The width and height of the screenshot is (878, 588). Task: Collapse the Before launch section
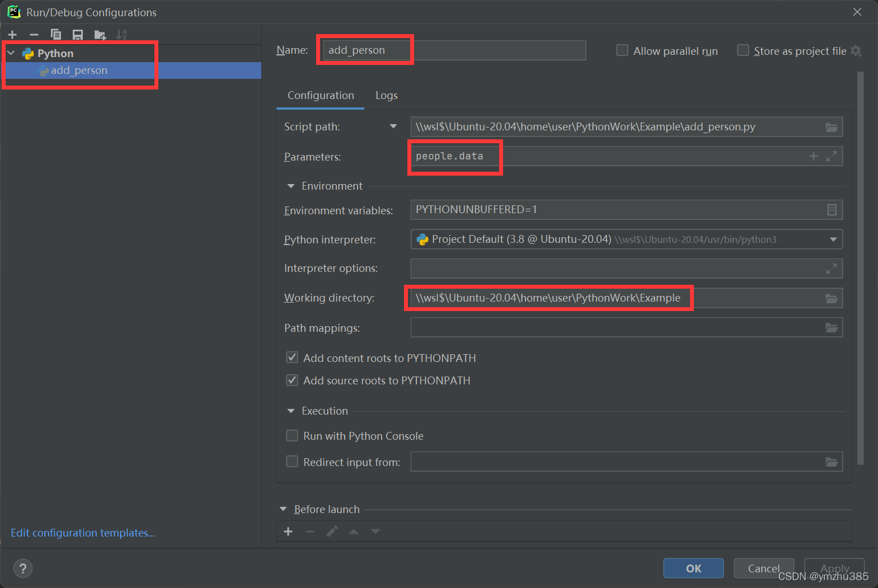[283, 509]
